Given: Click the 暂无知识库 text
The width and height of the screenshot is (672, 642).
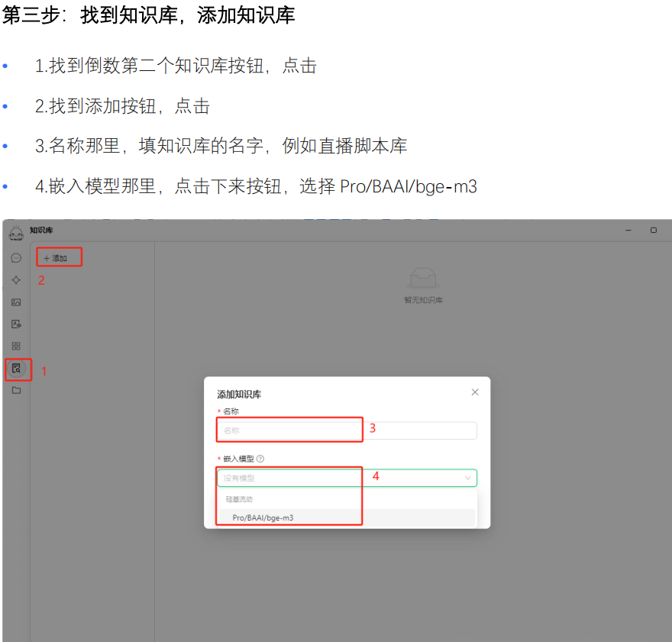Looking at the screenshot, I should pos(423,300).
